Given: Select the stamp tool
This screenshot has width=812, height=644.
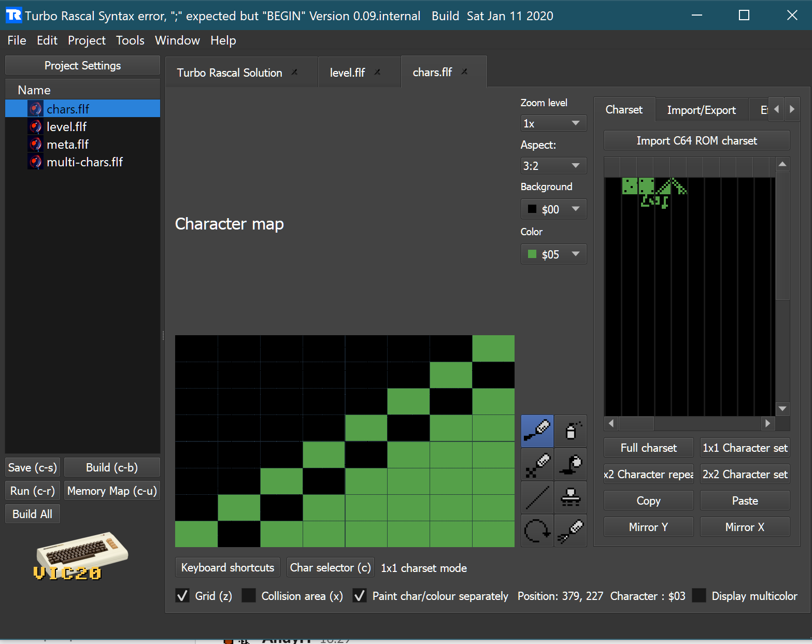Looking at the screenshot, I should point(571,497).
